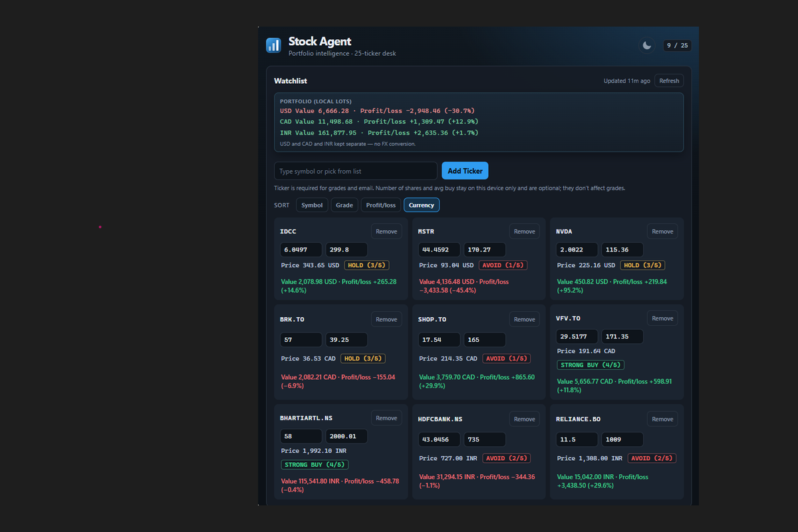The height and width of the screenshot is (532, 798).
Task: Sort watchlist by Currency
Action: pos(422,205)
